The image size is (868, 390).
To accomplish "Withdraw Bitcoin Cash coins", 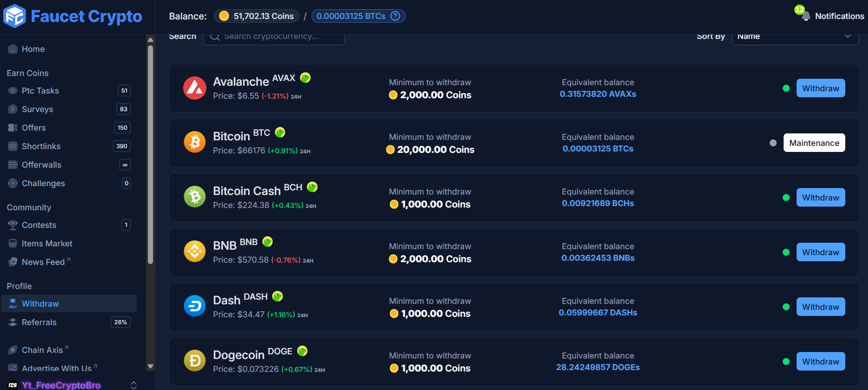I will [x=821, y=197].
